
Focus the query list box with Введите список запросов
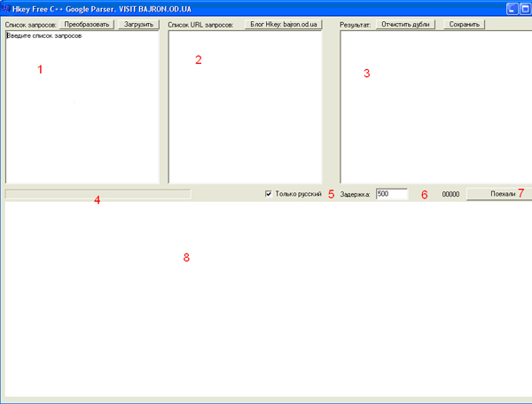coord(82,106)
